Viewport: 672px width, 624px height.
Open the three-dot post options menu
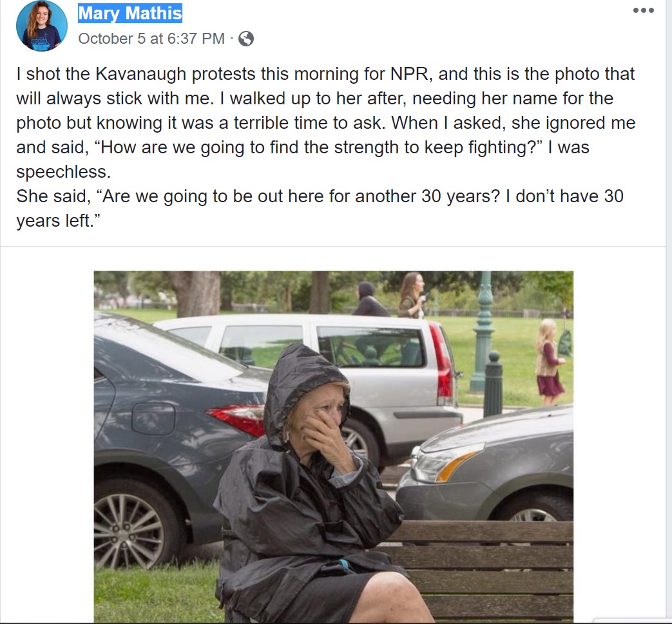point(643,10)
